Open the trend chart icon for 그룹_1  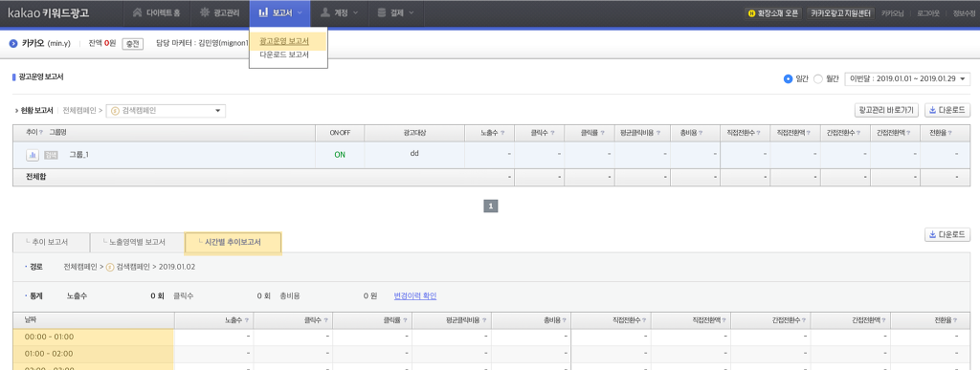click(32, 155)
